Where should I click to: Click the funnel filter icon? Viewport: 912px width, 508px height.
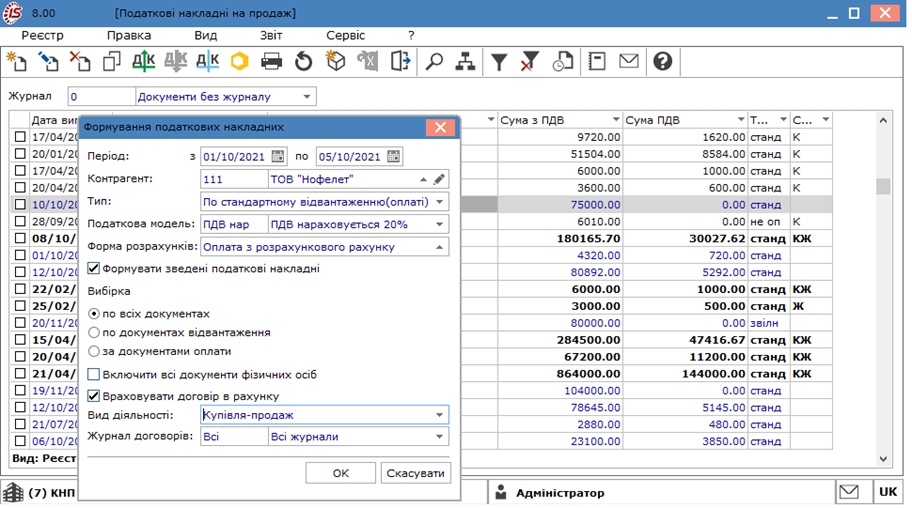click(499, 61)
